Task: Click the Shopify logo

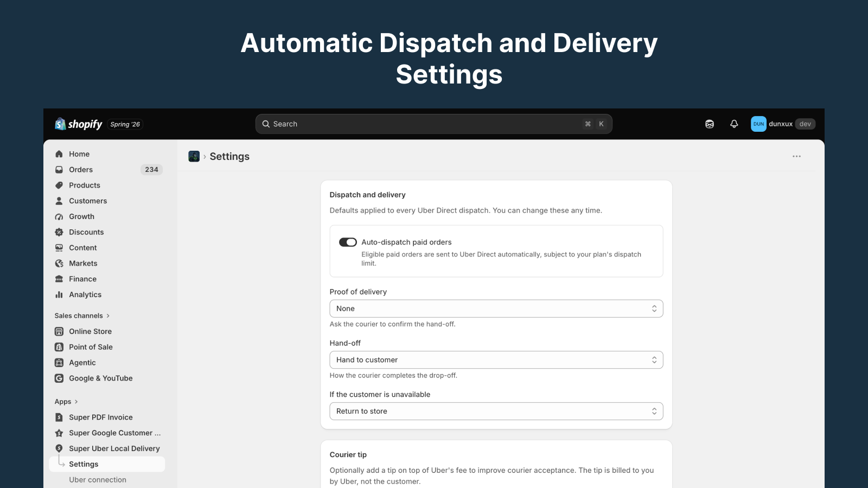Action: tap(79, 124)
